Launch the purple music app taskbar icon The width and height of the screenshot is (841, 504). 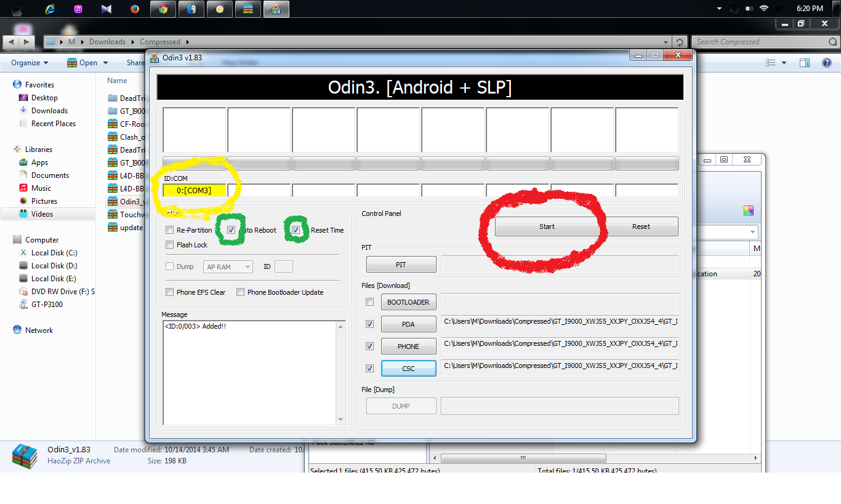point(78,9)
